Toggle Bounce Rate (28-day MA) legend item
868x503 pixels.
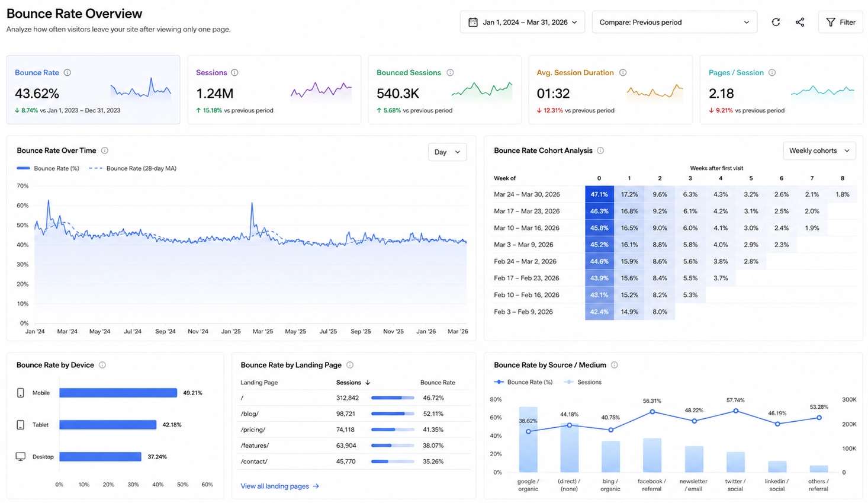point(133,168)
